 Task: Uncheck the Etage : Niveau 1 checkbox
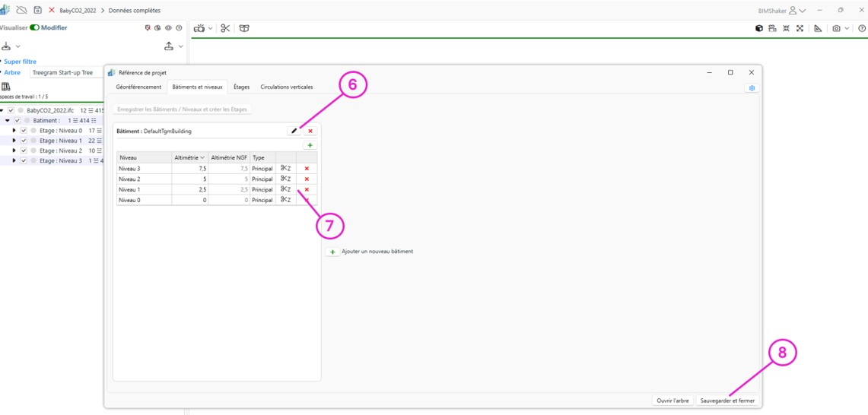coord(24,141)
